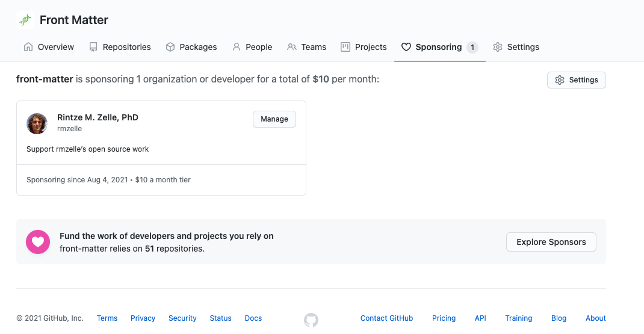Open the Terms footer link
Screen dimensions: 644x334
pyautogui.click(x=107, y=318)
